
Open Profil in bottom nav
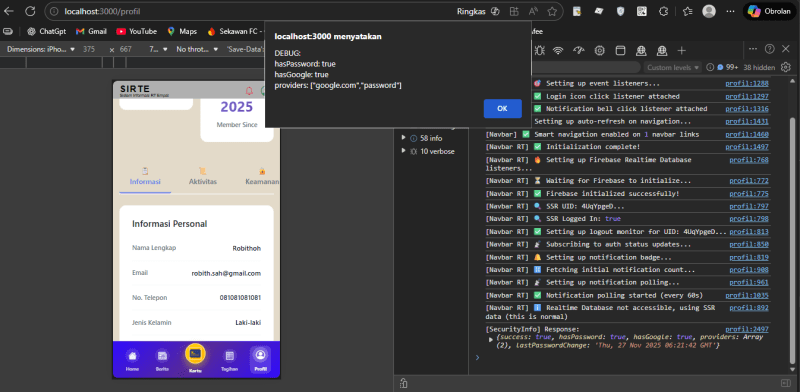pyautogui.click(x=261, y=360)
